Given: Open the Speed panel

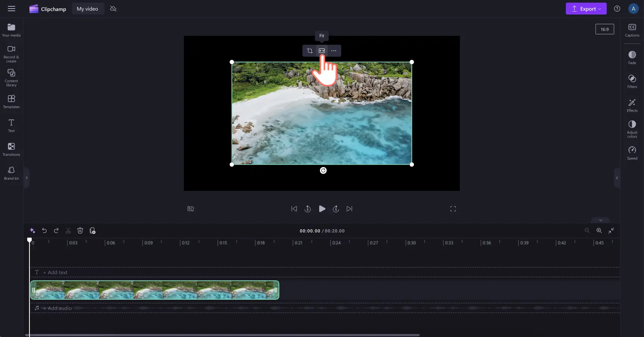Looking at the screenshot, I should (632, 153).
